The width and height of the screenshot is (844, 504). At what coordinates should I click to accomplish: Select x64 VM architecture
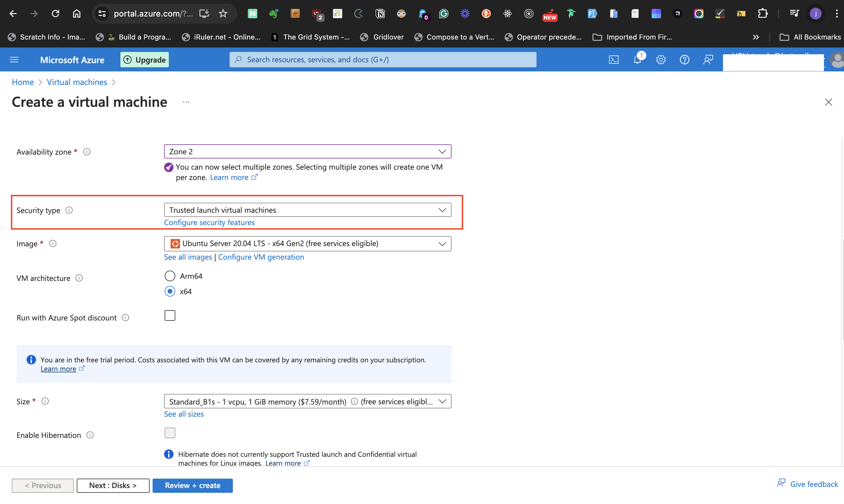pos(170,292)
